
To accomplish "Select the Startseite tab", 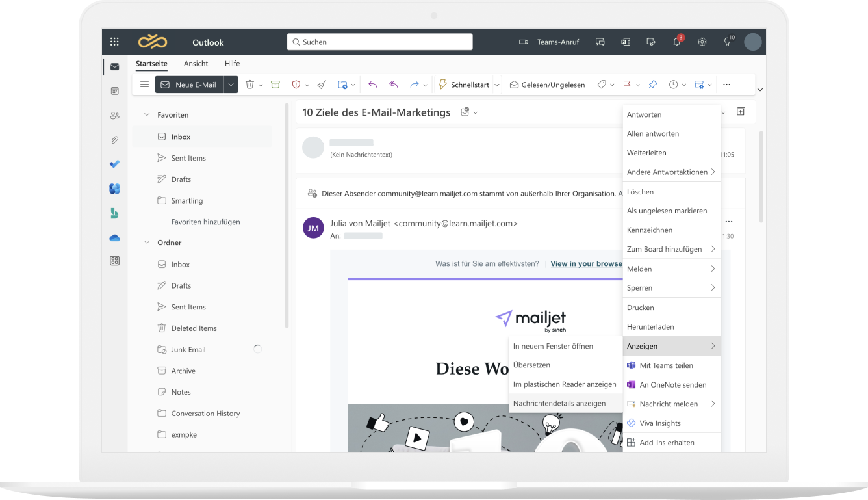I will 151,64.
